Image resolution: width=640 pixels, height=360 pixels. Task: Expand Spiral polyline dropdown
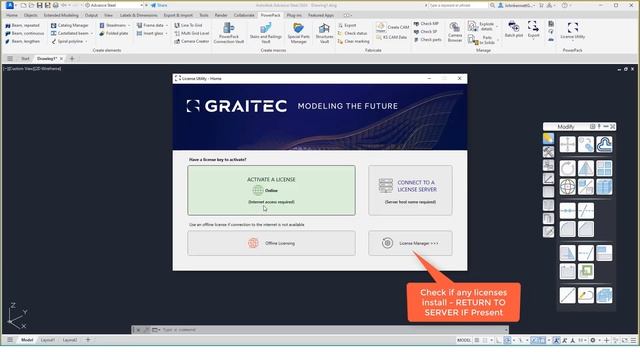point(86,42)
